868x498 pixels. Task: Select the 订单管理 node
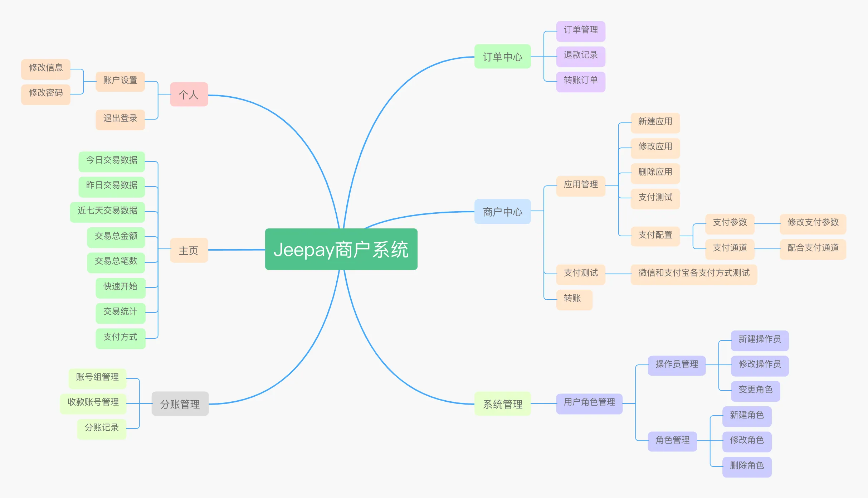(580, 31)
